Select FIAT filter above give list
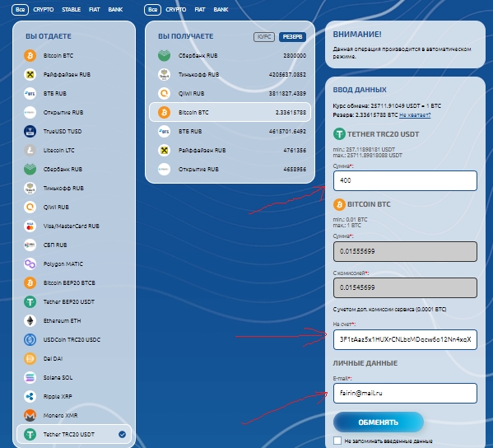493x448 pixels. [x=95, y=9]
